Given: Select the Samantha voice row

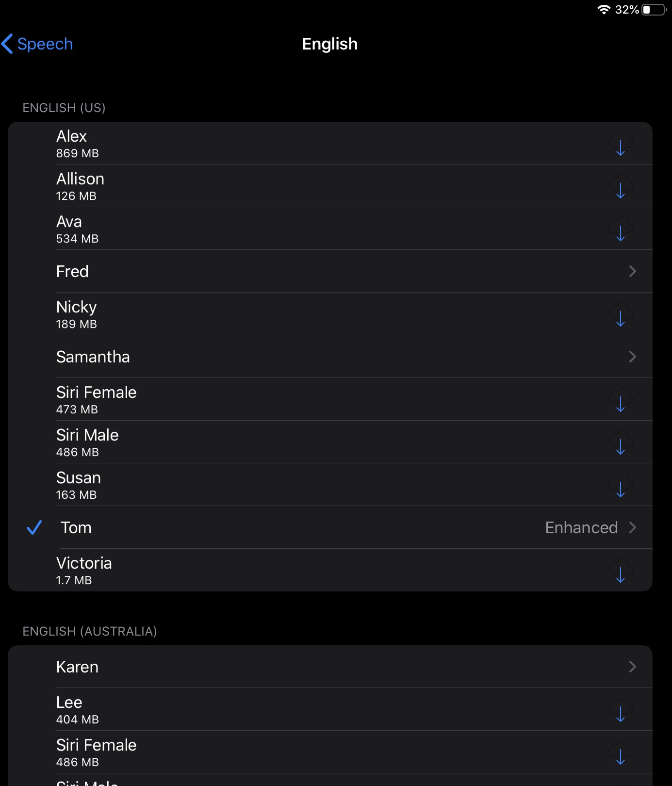Looking at the screenshot, I should (x=93, y=357).
